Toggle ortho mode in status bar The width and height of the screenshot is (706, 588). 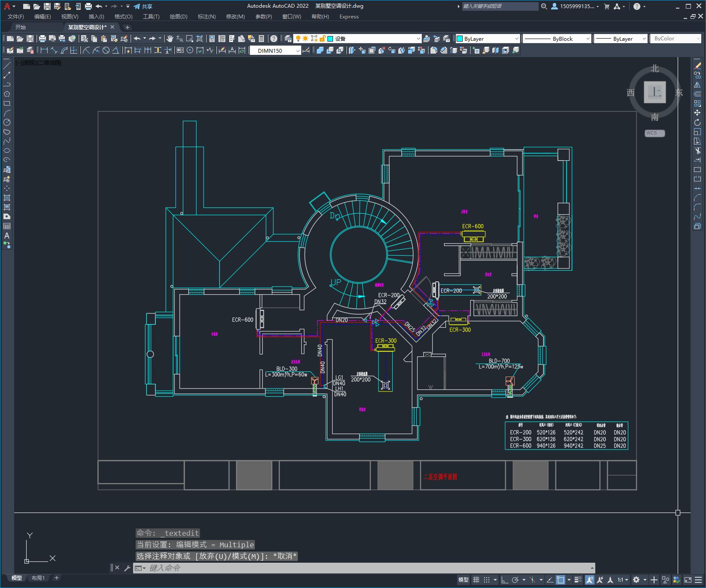pos(506,580)
